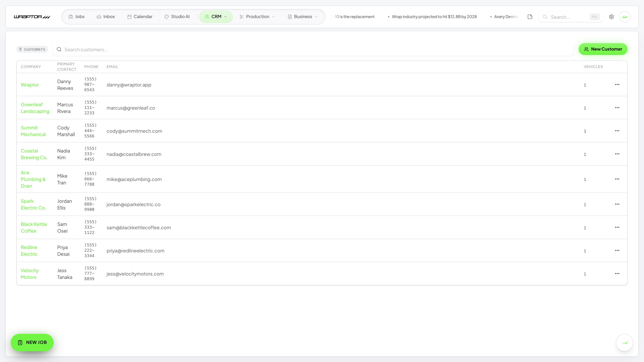Open row actions menu for Wraptor
This screenshot has height=362, width=644.
click(x=617, y=84)
